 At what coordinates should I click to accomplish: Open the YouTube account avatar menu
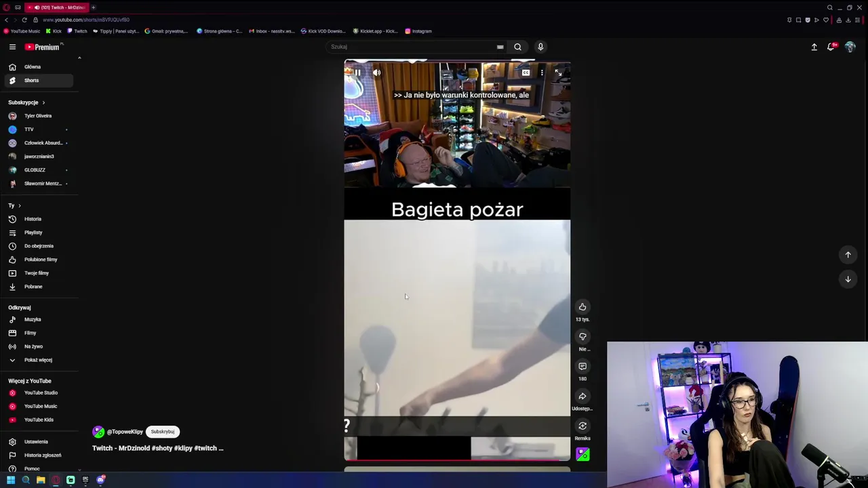(850, 47)
